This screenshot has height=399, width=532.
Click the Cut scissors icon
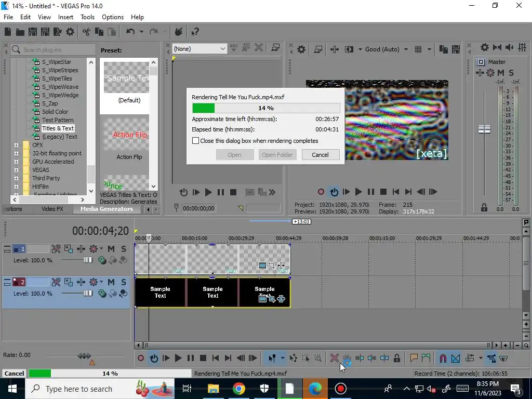[x=86, y=32]
